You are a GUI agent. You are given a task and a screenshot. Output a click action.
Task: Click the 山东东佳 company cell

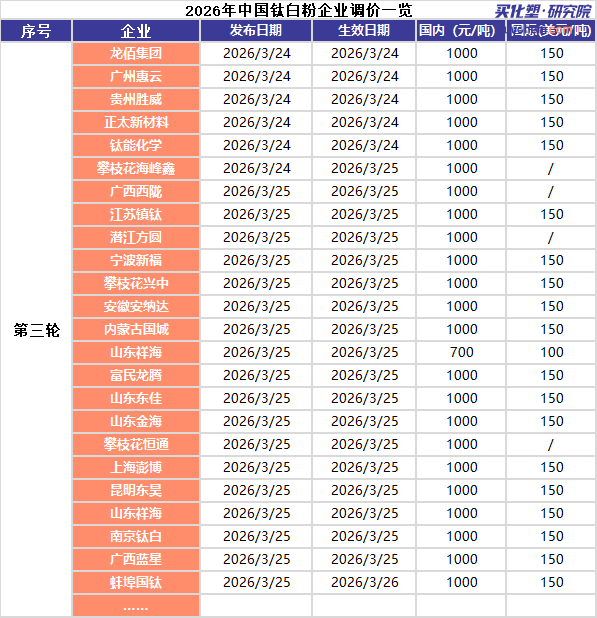pos(136,398)
